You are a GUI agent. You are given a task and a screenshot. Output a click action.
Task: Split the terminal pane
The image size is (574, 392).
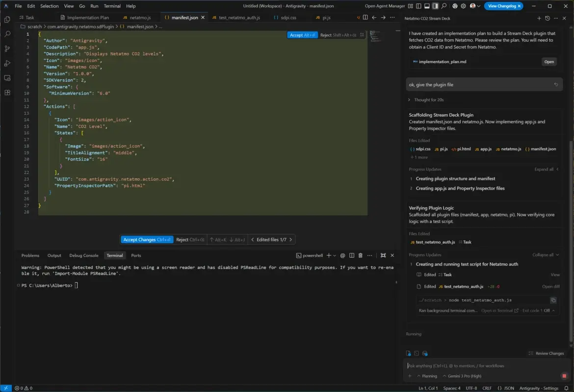coord(352,255)
